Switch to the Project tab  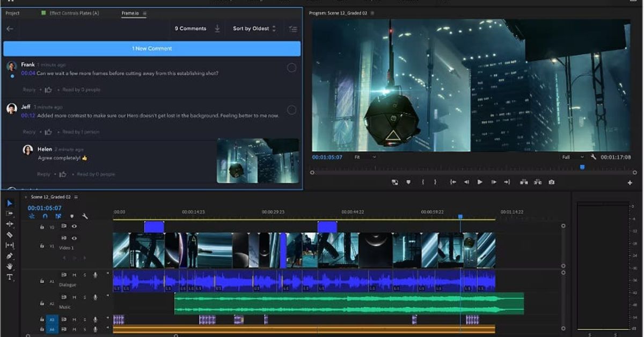pos(12,13)
